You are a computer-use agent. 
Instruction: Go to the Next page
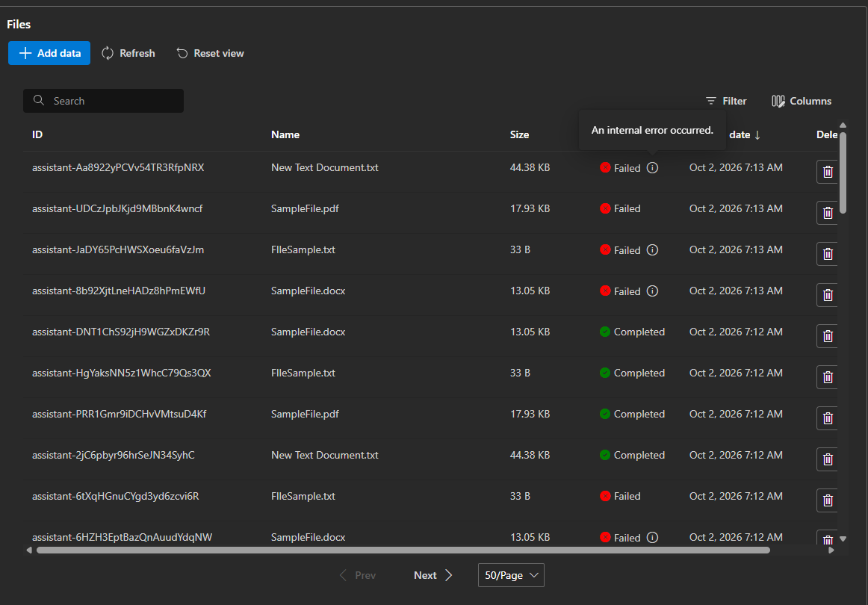(433, 575)
